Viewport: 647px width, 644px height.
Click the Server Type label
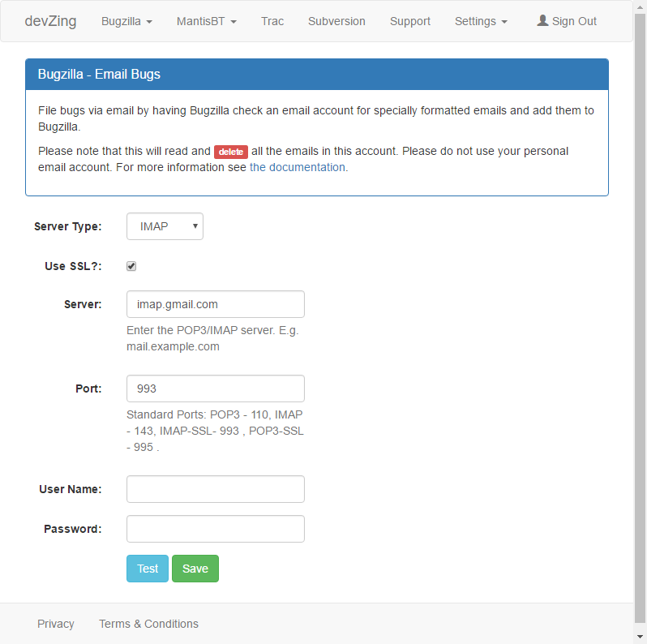(67, 226)
